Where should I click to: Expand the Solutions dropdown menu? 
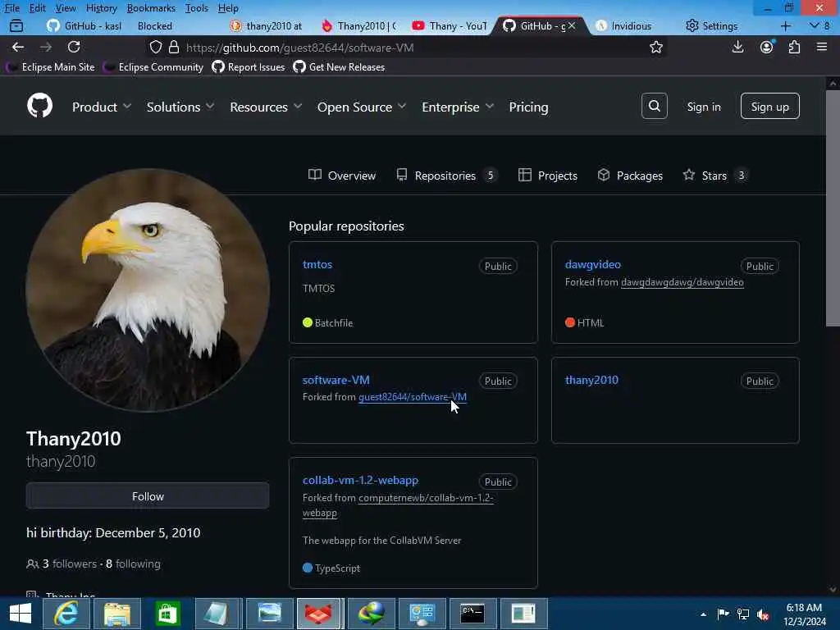click(180, 107)
